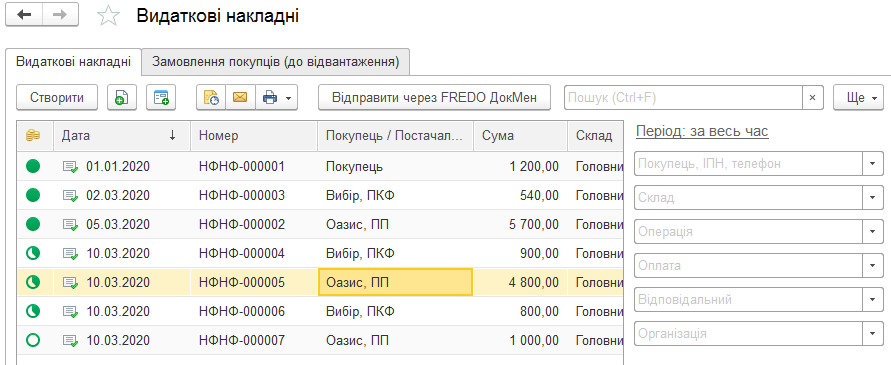Select number cell НФНФ-000001

click(254, 166)
